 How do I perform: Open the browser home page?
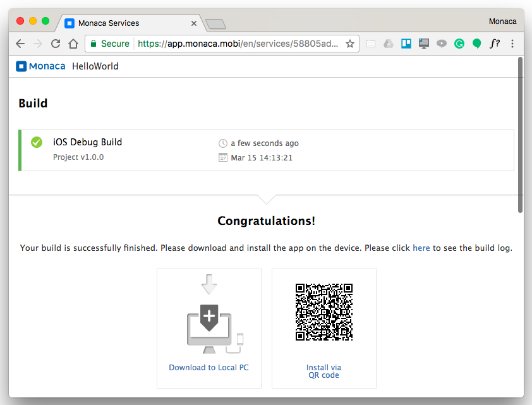(x=73, y=44)
